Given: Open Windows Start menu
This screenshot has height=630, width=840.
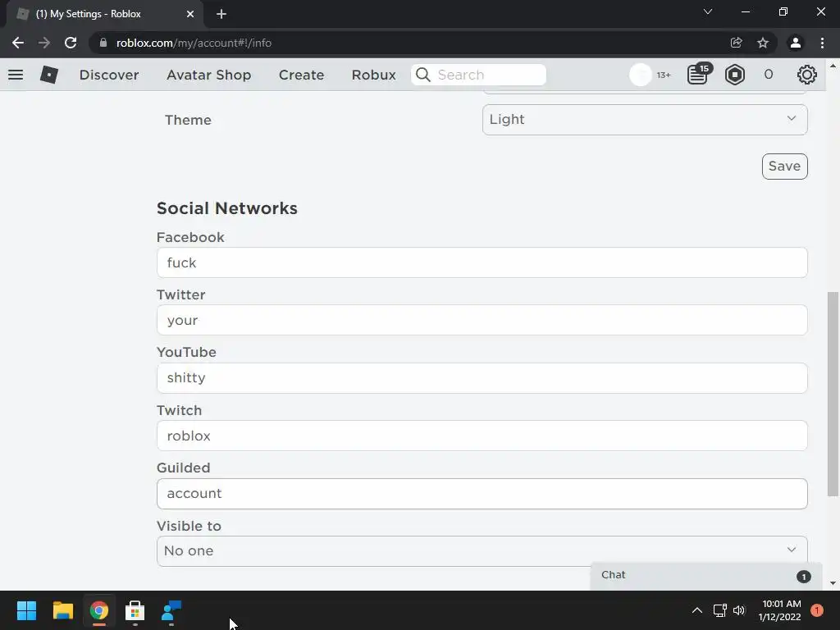Looking at the screenshot, I should click(26, 610).
